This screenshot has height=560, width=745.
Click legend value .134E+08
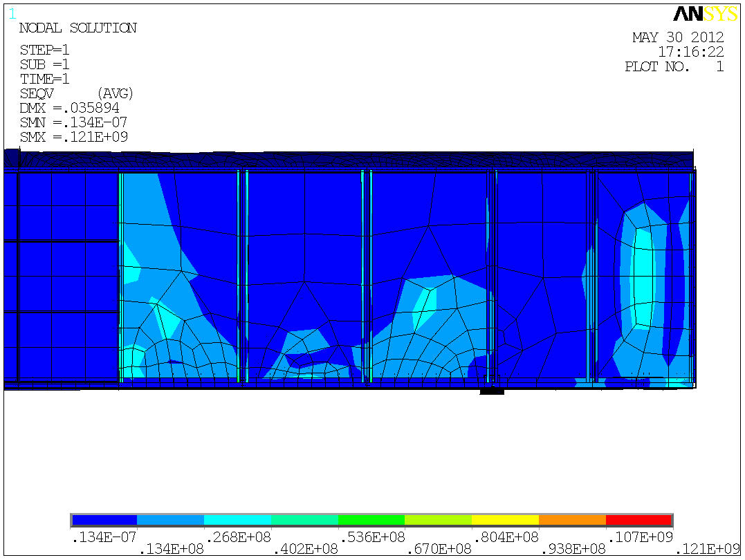[171, 550]
